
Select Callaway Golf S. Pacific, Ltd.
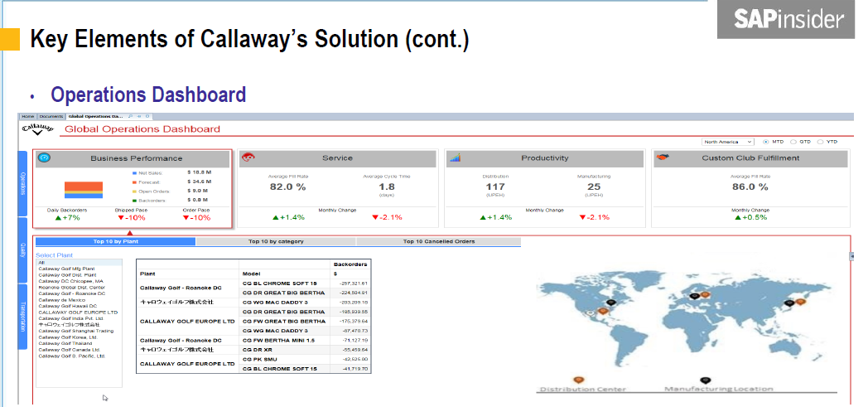click(x=79, y=356)
